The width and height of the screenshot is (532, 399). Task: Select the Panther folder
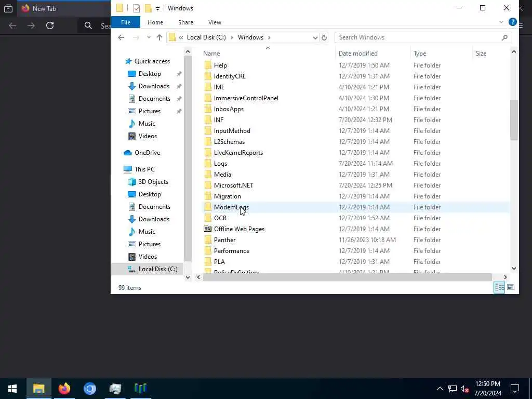point(224,240)
